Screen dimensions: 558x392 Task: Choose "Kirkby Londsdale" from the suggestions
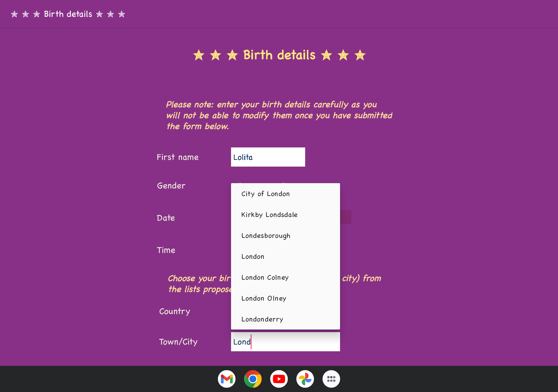pyautogui.click(x=269, y=215)
